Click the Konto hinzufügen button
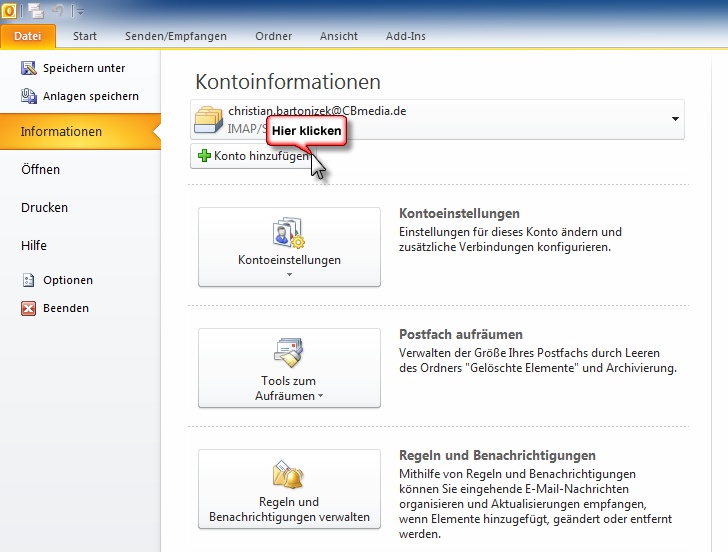 pos(253,156)
